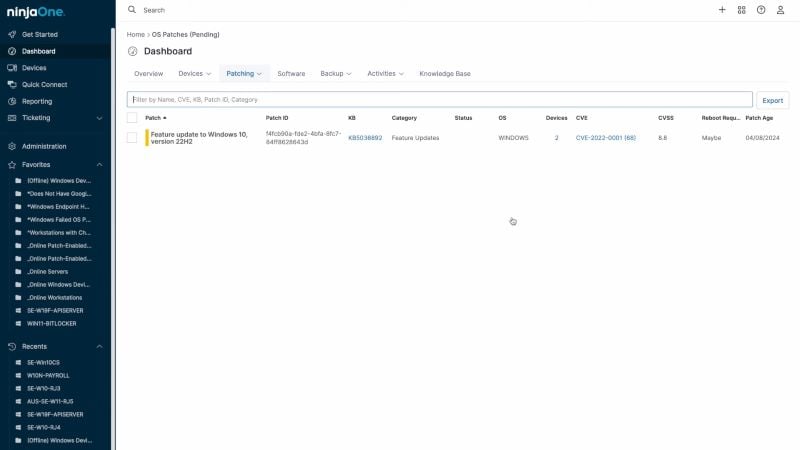
Task: Open Devices tab dropdown
Action: pos(194,73)
